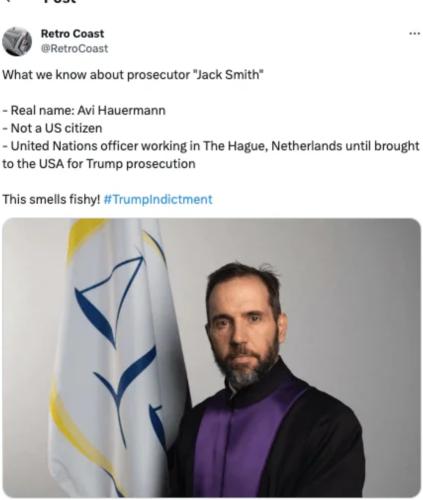This screenshot has width=423, height=500.
Task: Click the 'United Nations officer working' line
Action: point(211,146)
